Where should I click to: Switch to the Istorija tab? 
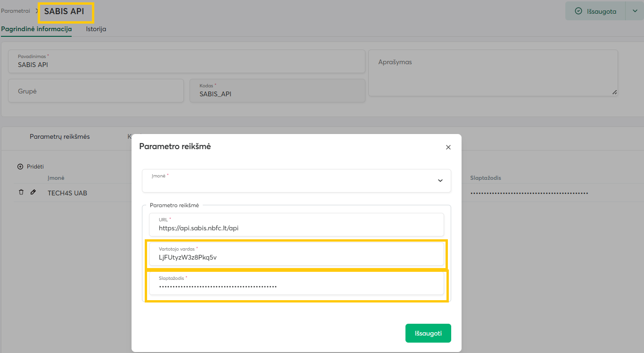[96, 29]
